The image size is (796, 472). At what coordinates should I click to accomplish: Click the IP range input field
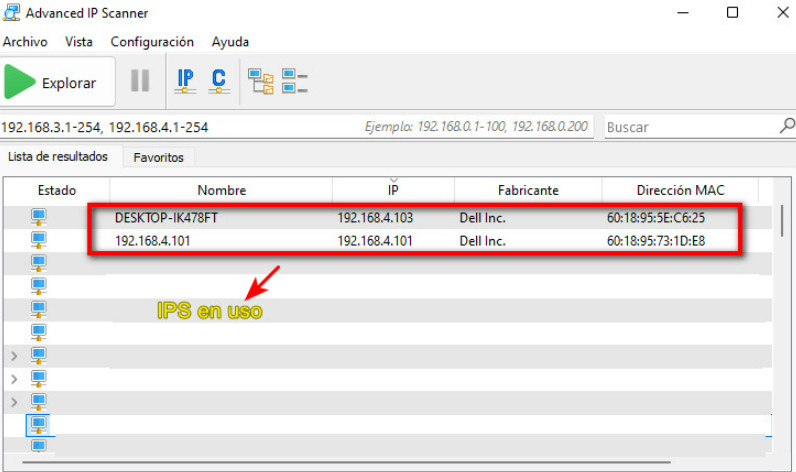pos(296,127)
